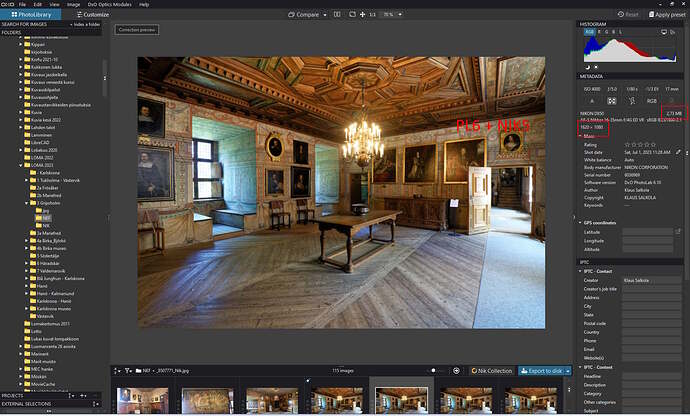The image size is (690, 416).
Task: Select the RGB histogram channel
Action: click(589, 32)
